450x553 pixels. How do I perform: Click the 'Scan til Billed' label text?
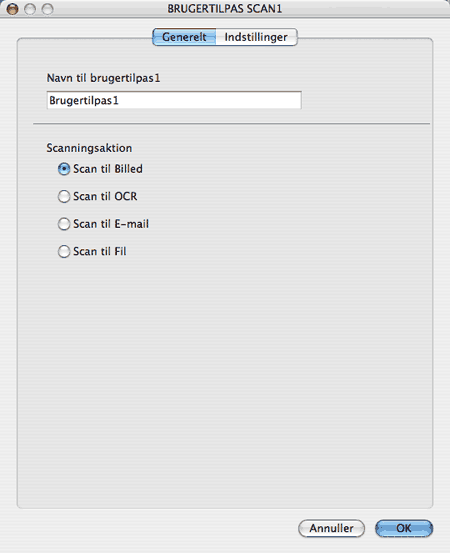(108, 169)
